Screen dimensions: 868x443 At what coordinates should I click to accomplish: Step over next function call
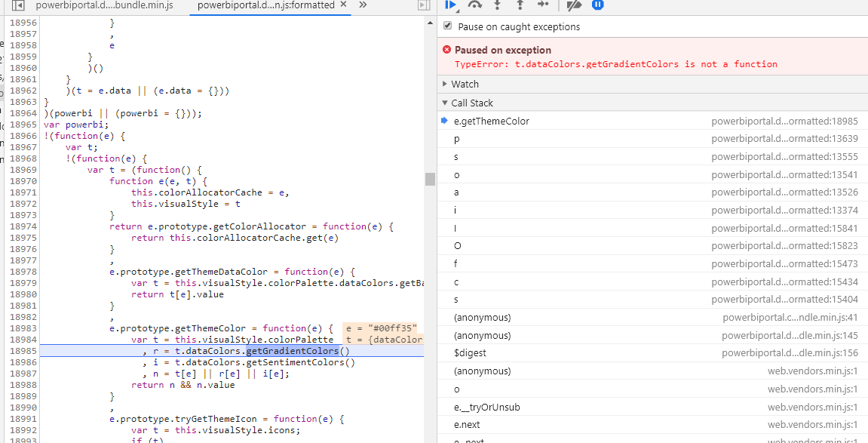click(x=474, y=5)
